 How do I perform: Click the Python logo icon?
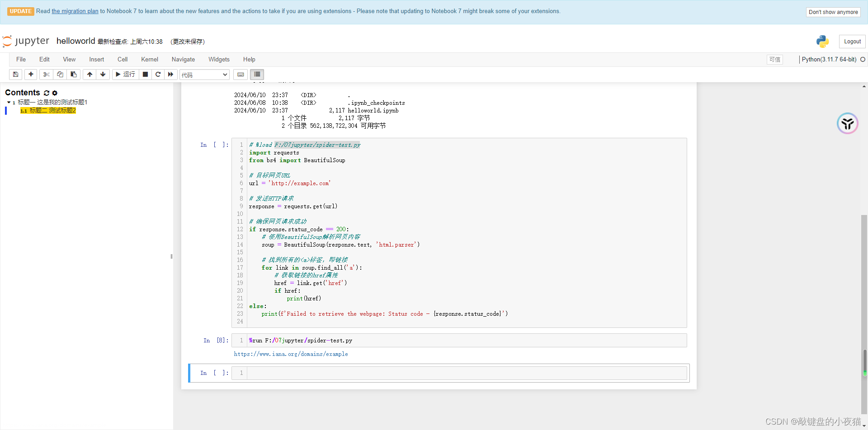pyautogui.click(x=822, y=41)
